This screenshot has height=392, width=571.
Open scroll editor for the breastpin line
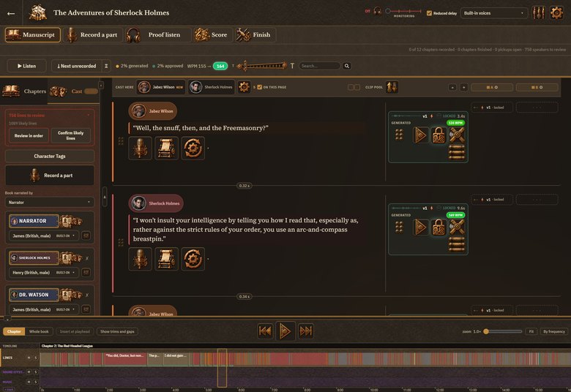click(166, 259)
